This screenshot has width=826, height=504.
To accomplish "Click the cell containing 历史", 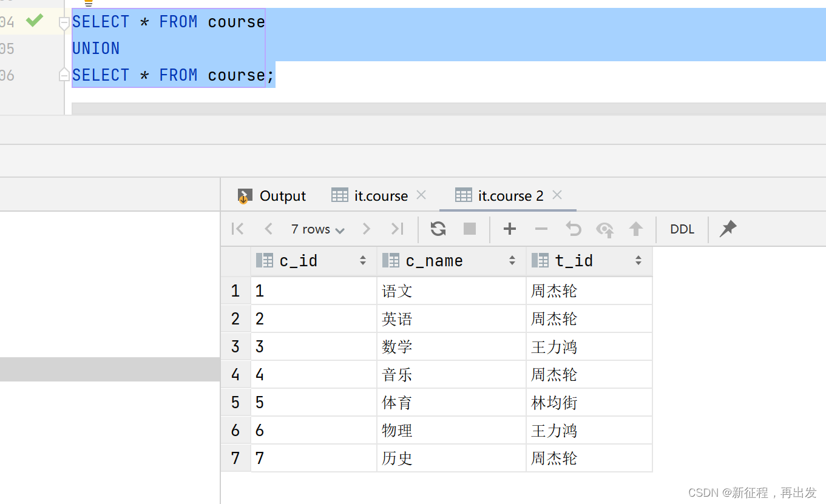I will pos(452,459).
